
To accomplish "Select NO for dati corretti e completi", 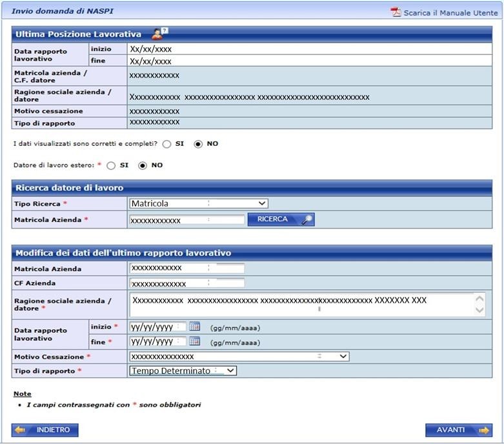I will pos(198,144).
